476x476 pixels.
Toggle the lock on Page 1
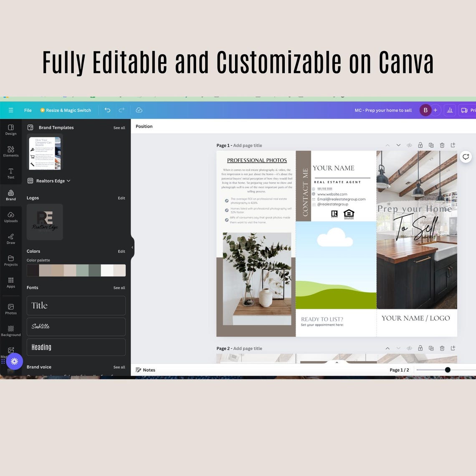(x=420, y=145)
